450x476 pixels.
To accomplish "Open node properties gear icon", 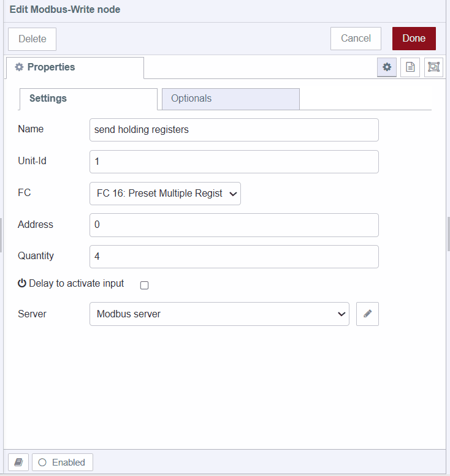I will coord(387,67).
